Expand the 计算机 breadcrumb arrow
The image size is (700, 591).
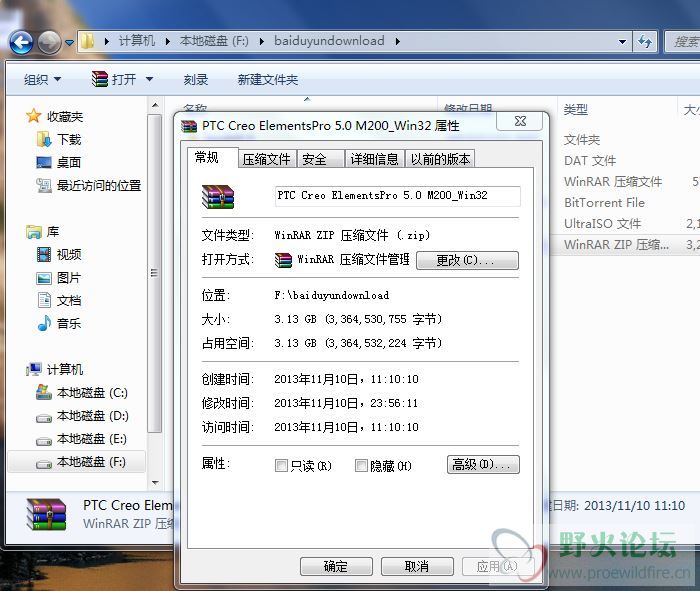[168, 42]
